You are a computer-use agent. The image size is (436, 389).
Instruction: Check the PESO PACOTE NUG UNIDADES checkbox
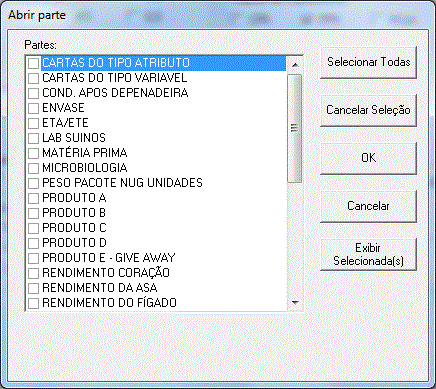(x=33, y=183)
